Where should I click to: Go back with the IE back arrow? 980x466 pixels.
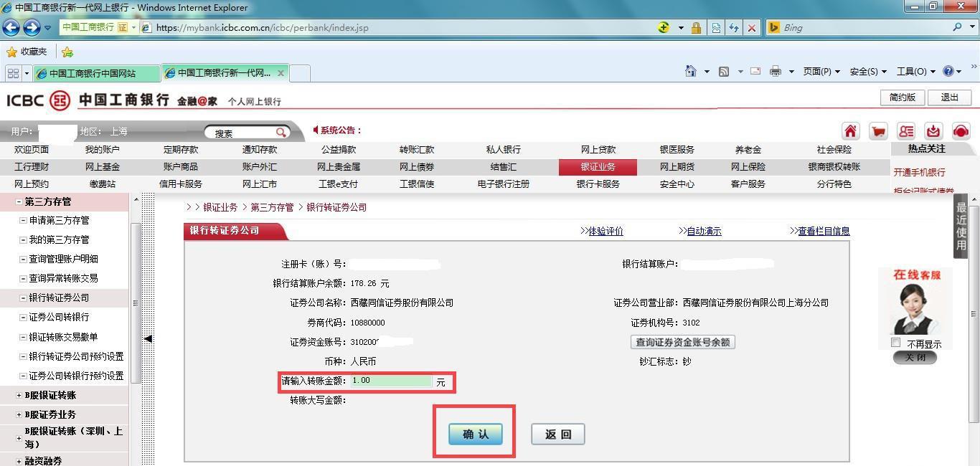coord(11,28)
